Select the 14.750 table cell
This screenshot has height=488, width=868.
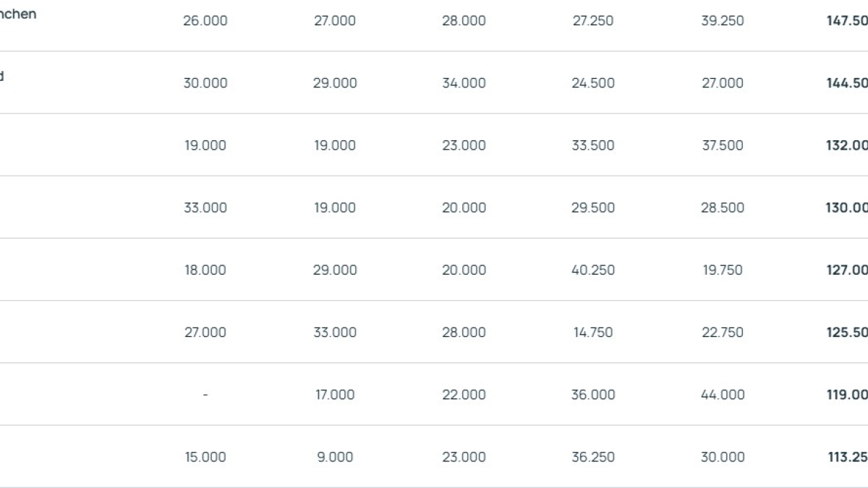click(x=593, y=332)
